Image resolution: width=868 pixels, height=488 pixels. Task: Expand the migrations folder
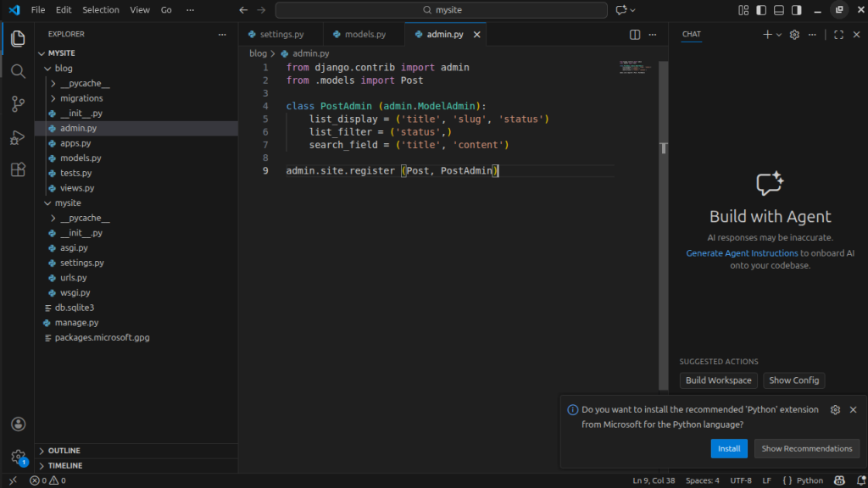[x=81, y=98]
